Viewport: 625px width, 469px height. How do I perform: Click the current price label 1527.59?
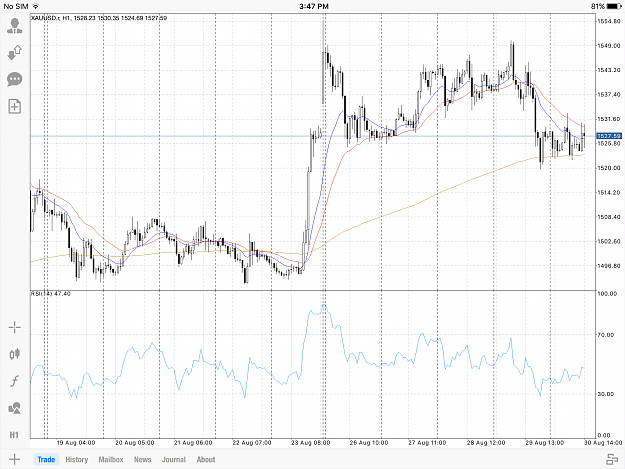609,136
